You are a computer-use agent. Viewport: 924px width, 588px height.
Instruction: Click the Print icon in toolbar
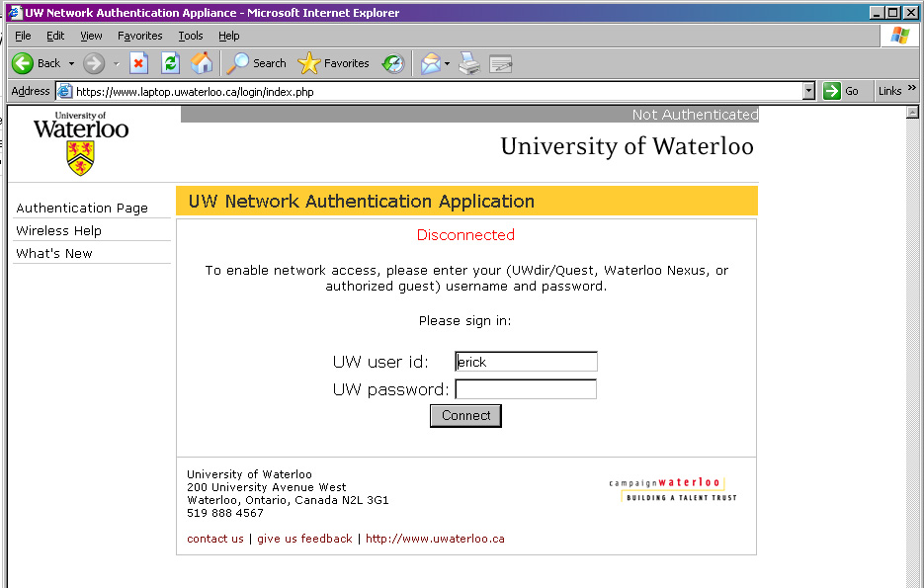pyautogui.click(x=469, y=63)
